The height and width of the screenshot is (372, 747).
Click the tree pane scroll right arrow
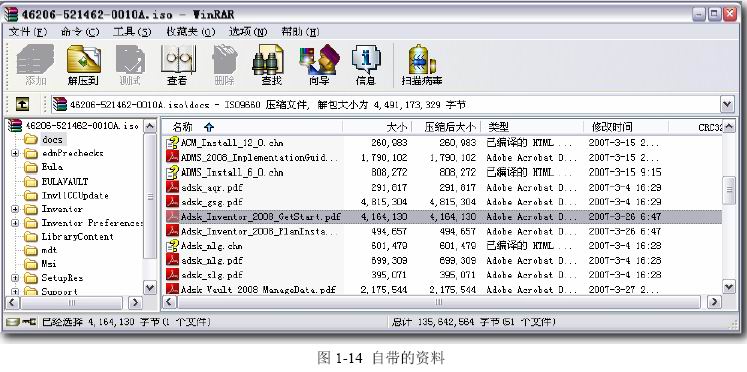point(135,302)
